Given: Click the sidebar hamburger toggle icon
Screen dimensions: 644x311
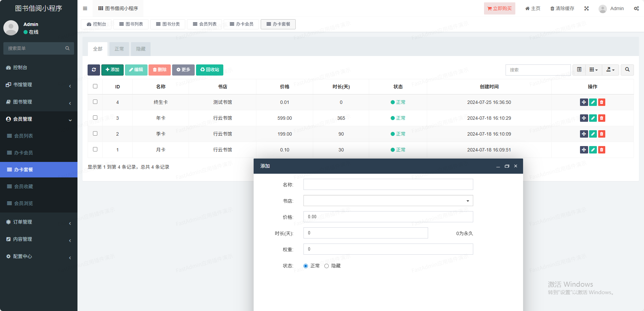Looking at the screenshot, I should tap(85, 8).
